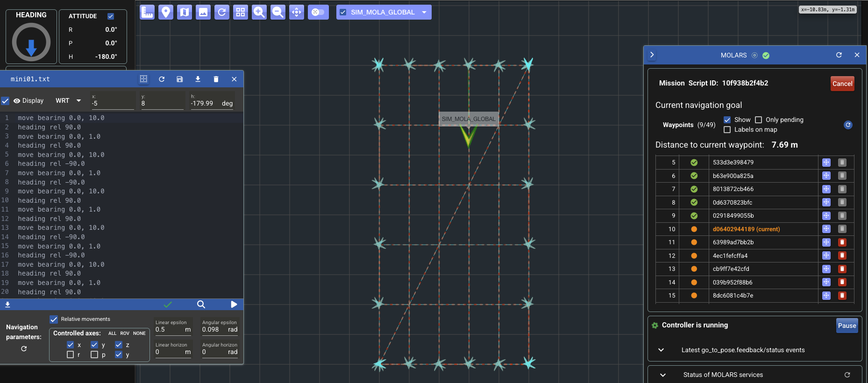868x383 pixels.
Task: Click the zoom in magnifier icon
Action: pyautogui.click(x=259, y=12)
